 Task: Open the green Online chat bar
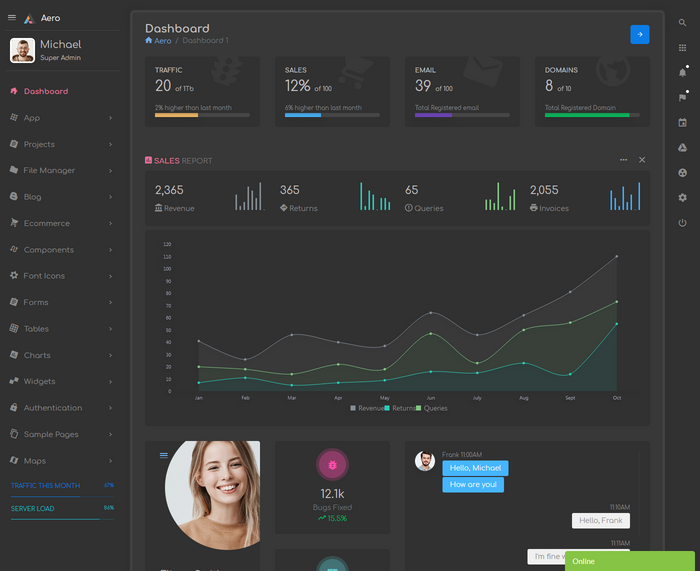point(629,561)
